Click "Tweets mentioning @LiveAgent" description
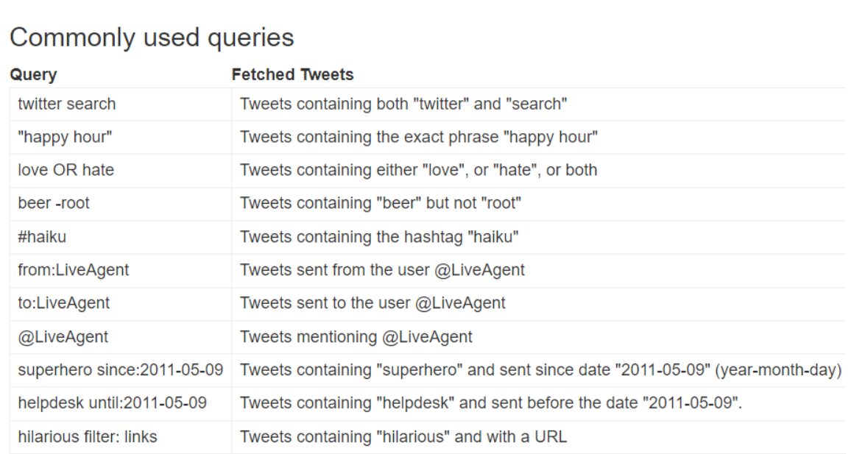868x454 pixels. [x=356, y=337]
